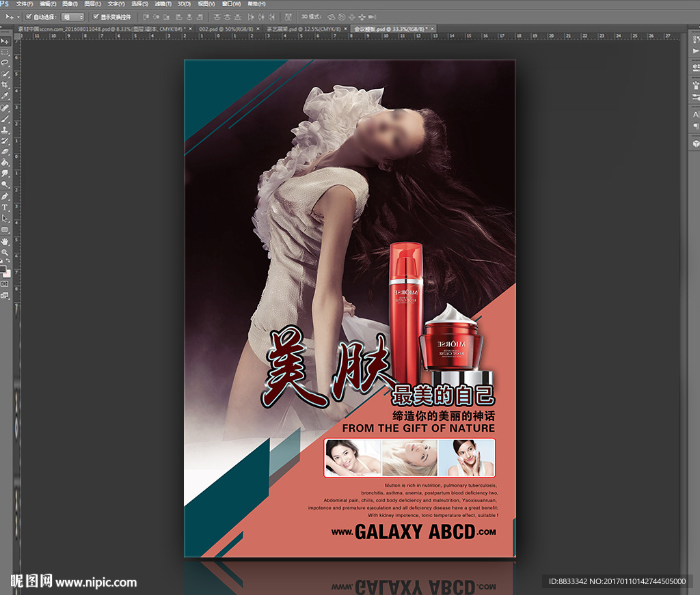Screen dimensions: 700x595
Task: Open the 文件(F) menu
Action: coord(25,4)
